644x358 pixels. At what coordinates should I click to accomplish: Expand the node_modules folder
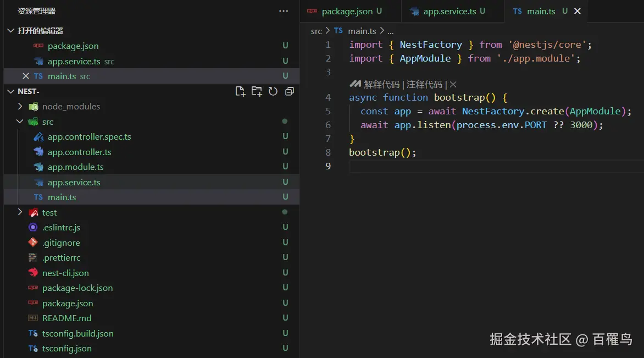click(20, 107)
